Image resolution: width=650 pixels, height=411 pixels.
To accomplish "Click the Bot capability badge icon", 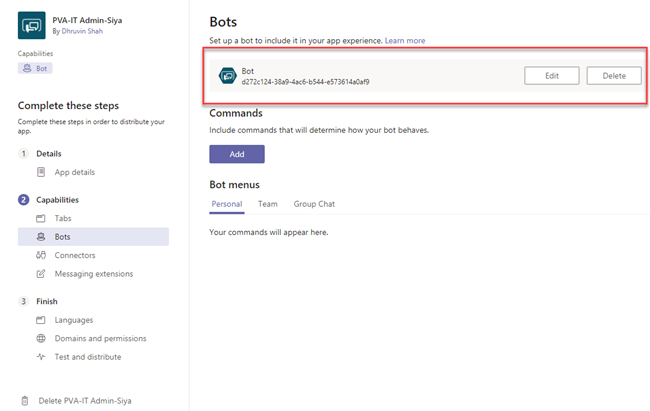I will 27,68.
